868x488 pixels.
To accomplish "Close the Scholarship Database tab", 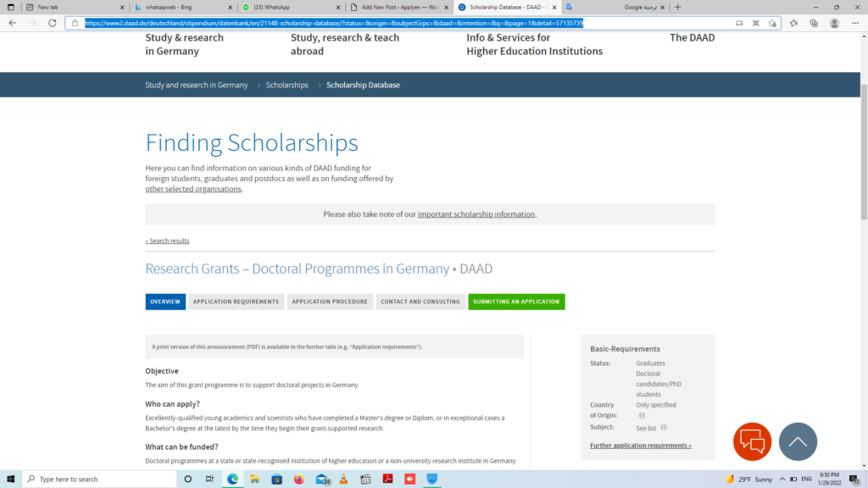I will [x=554, y=7].
